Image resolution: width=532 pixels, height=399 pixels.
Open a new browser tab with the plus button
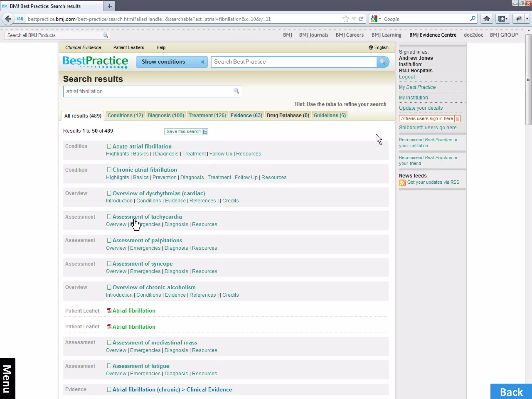[110, 6]
